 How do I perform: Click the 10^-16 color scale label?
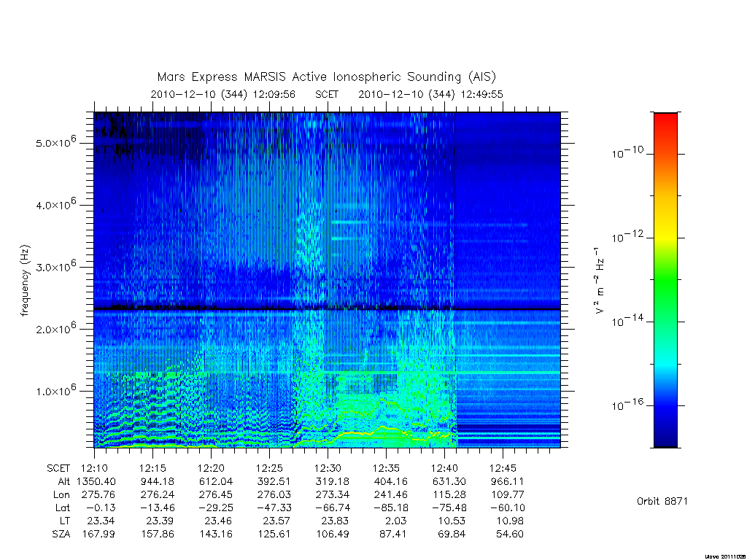pyautogui.click(x=627, y=405)
